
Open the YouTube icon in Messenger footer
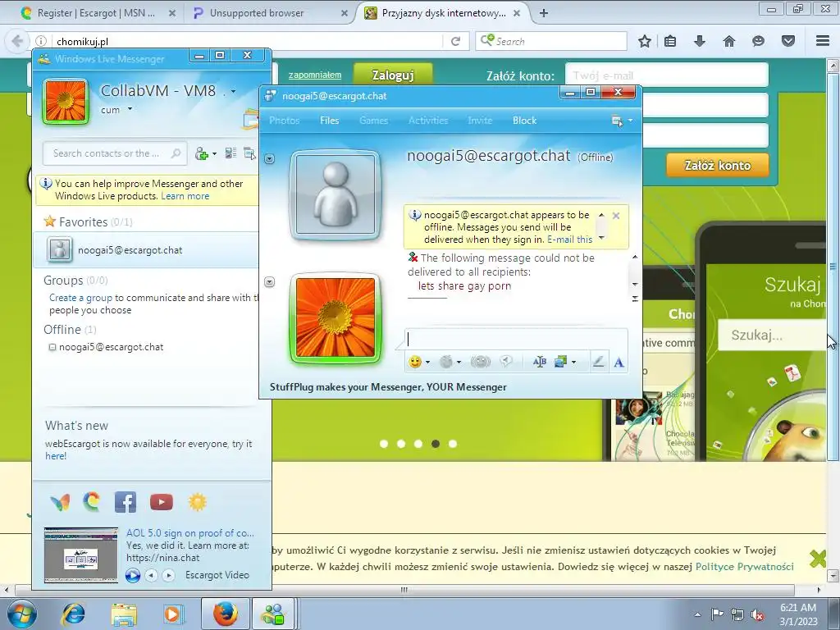(162, 502)
